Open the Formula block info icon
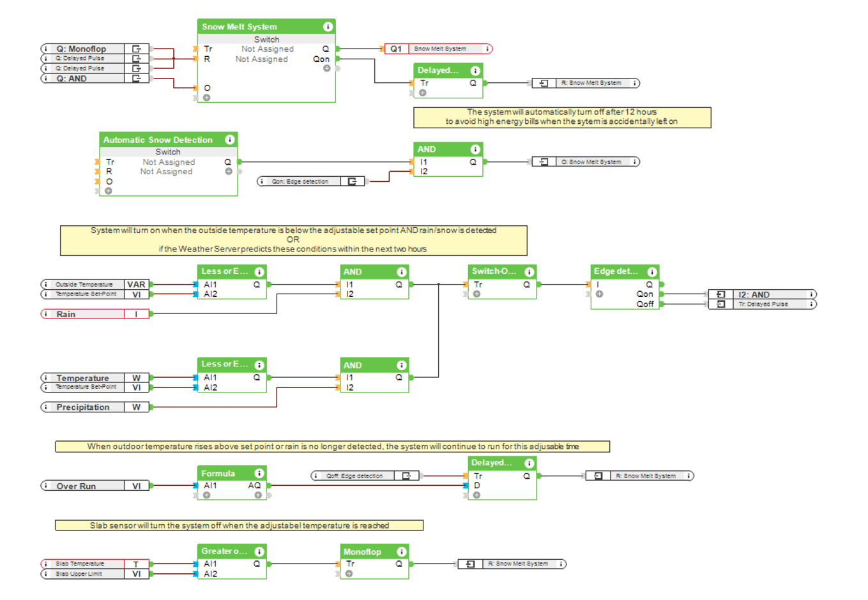 tap(259, 474)
